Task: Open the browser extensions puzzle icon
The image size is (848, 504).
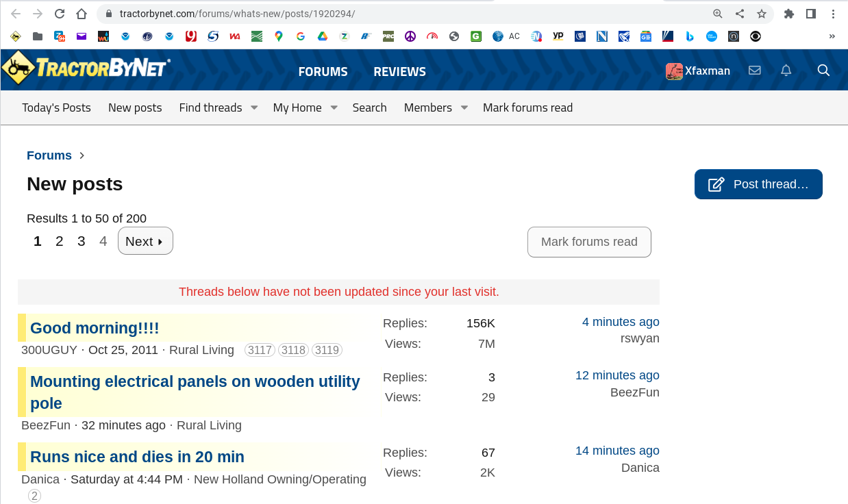Action: 789,14
